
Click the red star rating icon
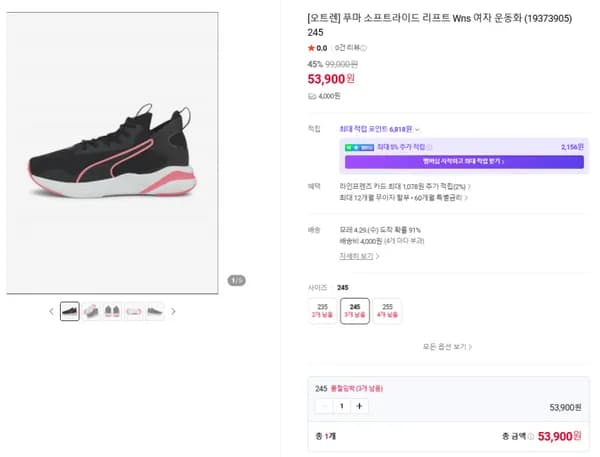(311, 48)
